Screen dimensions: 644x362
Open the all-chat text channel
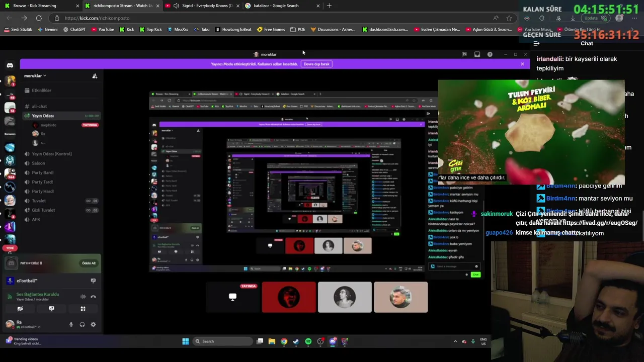pyautogui.click(x=39, y=107)
